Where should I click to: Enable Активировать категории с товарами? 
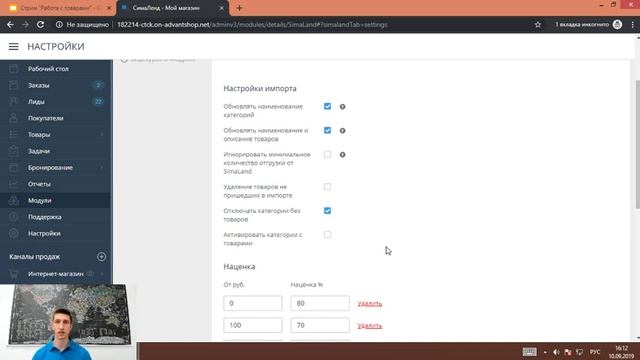click(x=327, y=235)
